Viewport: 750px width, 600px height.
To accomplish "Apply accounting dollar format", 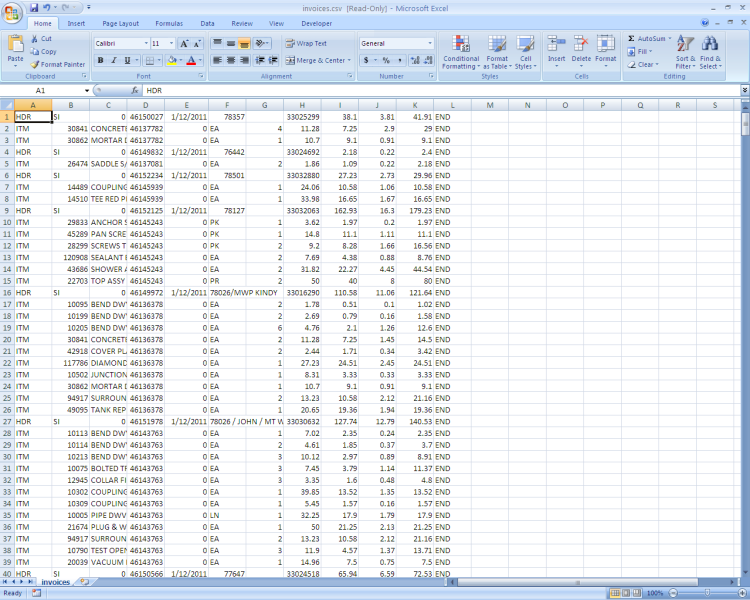I will click(x=366, y=60).
